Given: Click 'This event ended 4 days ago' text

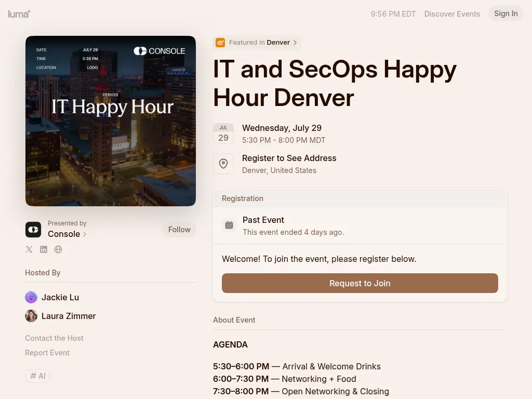Looking at the screenshot, I should tap(293, 232).
